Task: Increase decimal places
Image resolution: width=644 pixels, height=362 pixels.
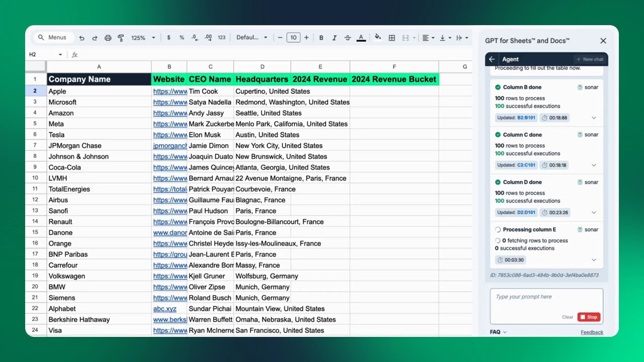Action: 208,38
